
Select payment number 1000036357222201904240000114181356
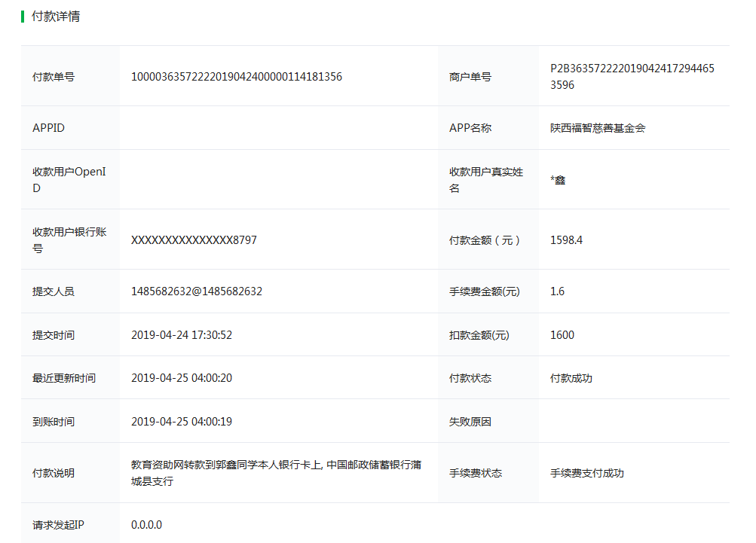pyautogui.click(x=237, y=77)
